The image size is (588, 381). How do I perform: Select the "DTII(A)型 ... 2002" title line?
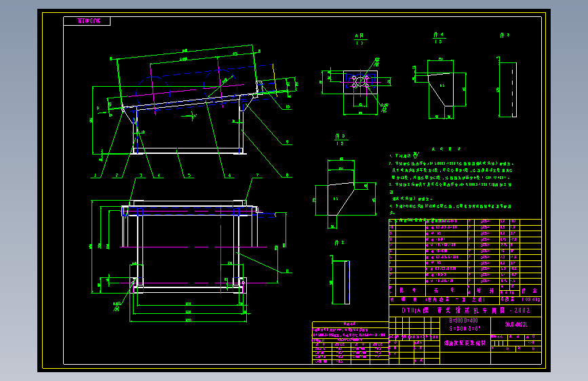tap(466, 310)
